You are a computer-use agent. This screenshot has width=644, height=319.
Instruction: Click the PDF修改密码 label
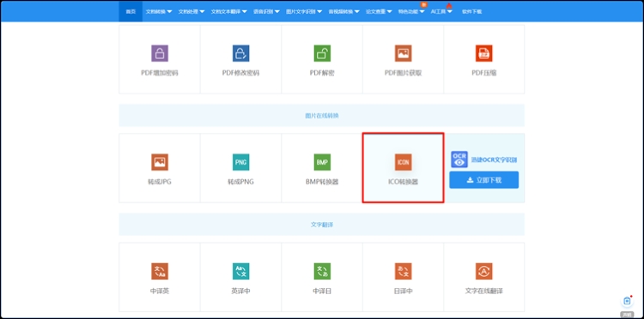pos(240,73)
